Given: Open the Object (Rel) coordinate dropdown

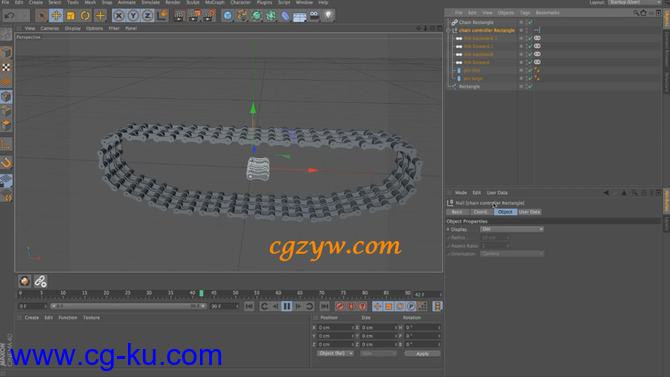Looking at the screenshot, I should pyautogui.click(x=335, y=354).
